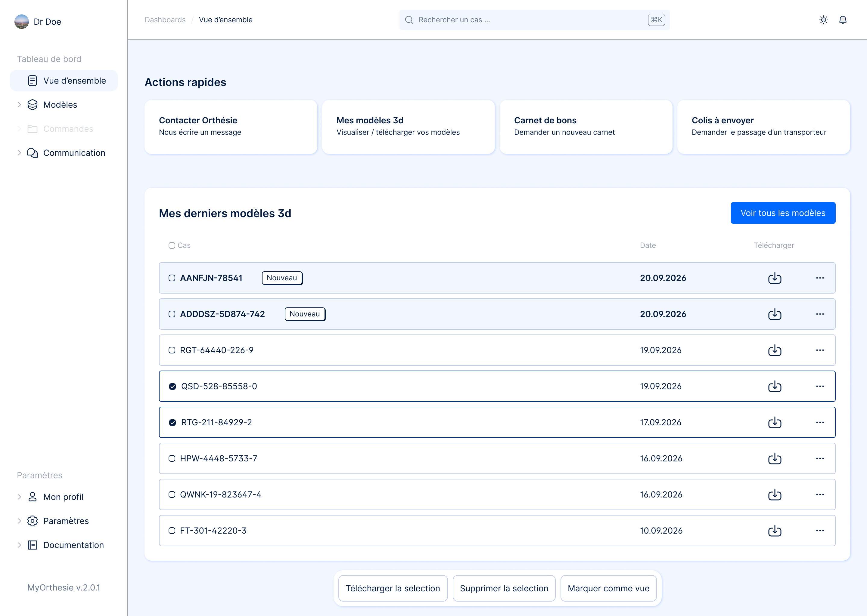Screen dimensions: 867x616
Task: Click the Voir tous les modèles button
Action: point(783,213)
